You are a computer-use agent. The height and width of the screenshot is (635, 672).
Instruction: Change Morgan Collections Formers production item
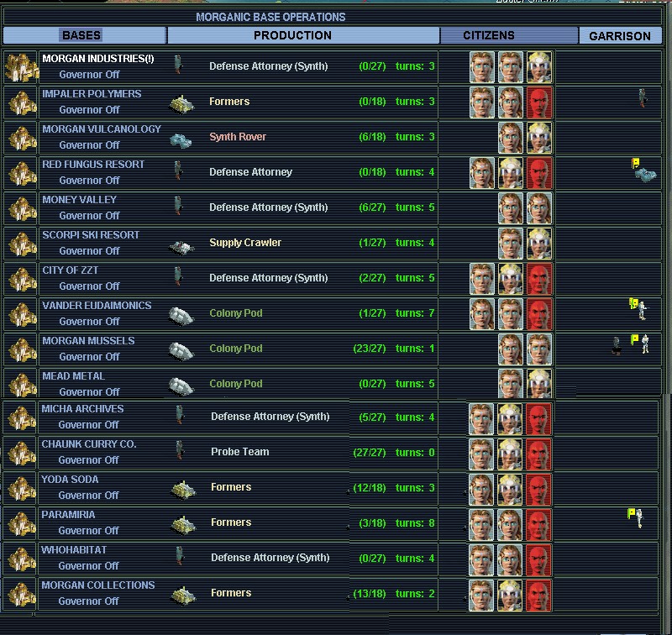(x=231, y=593)
